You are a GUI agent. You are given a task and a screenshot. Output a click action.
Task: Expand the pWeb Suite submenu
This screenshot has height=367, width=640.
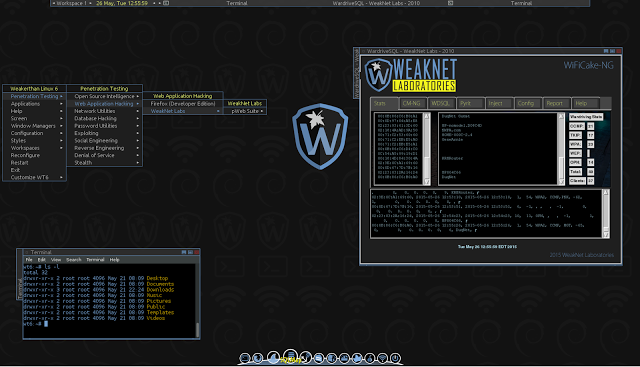pyautogui.click(x=245, y=111)
